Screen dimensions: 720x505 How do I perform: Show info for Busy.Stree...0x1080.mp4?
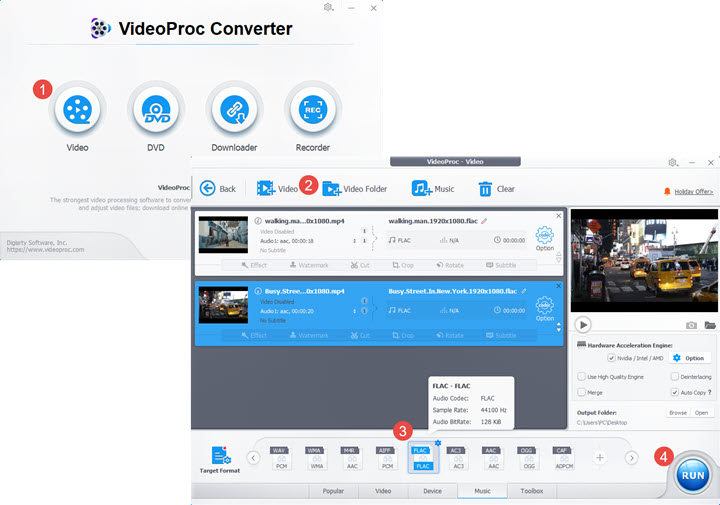(x=258, y=291)
